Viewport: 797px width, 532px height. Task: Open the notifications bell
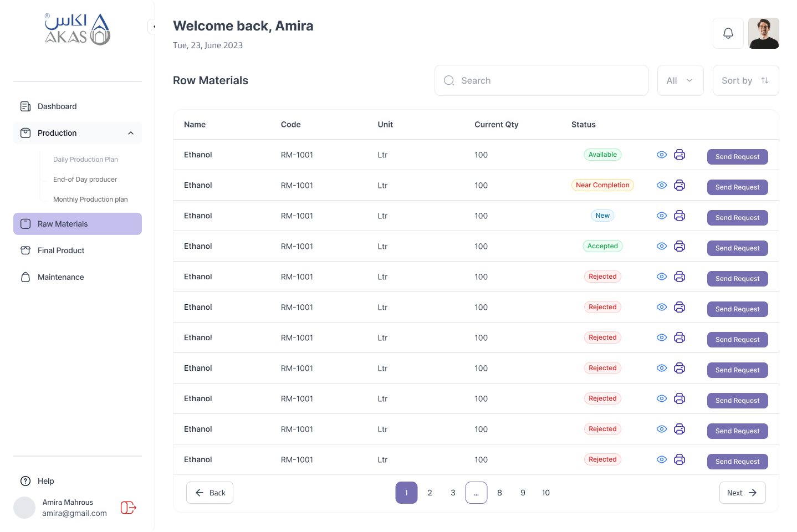click(728, 33)
